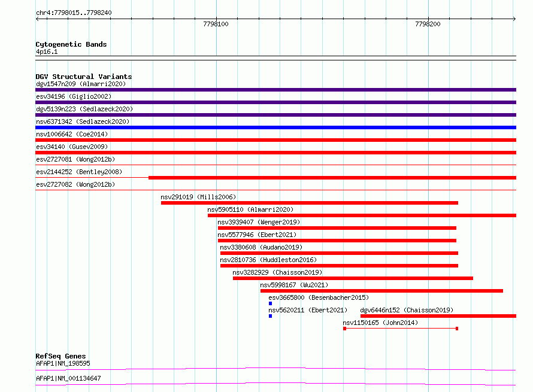Click the magenta AFAP1|NM_001134647 transcript line
The width and height of the screenshot is (533, 392).
(x=275, y=384)
